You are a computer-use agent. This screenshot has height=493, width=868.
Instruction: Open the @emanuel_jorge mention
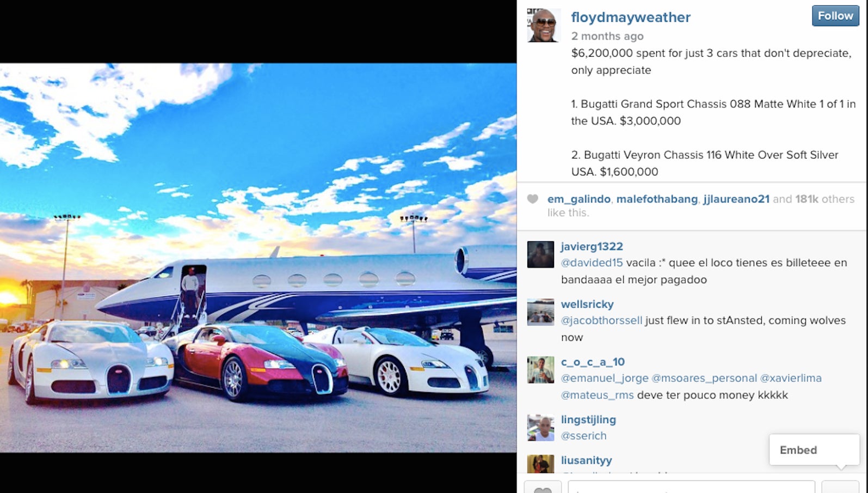[605, 378]
